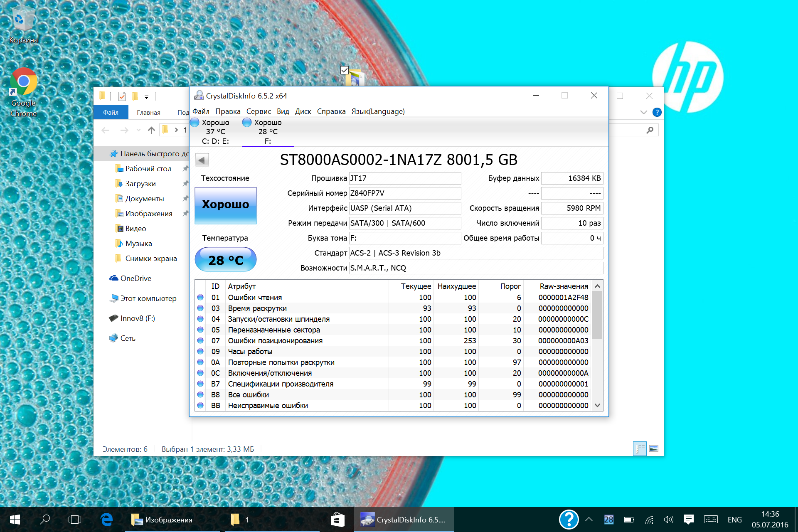The width and height of the screenshot is (798, 532).
Task: Open the Справка menu
Action: pyautogui.click(x=331, y=111)
